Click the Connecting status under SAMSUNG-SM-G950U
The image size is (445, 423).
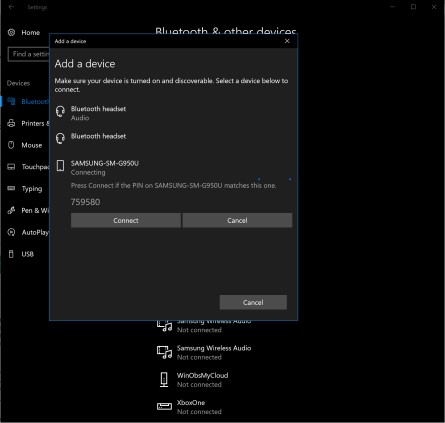coord(88,172)
